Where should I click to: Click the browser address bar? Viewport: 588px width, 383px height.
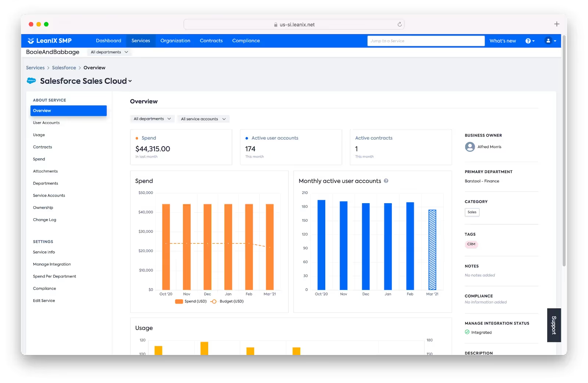coord(294,25)
